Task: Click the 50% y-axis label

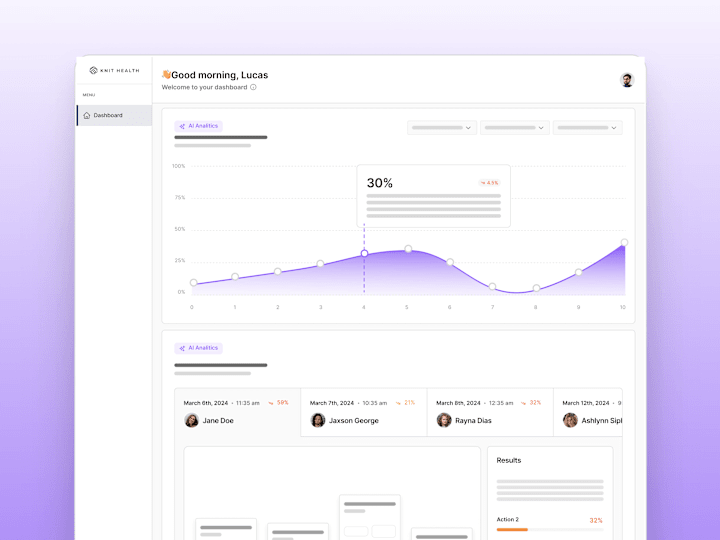Action: tap(180, 229)
